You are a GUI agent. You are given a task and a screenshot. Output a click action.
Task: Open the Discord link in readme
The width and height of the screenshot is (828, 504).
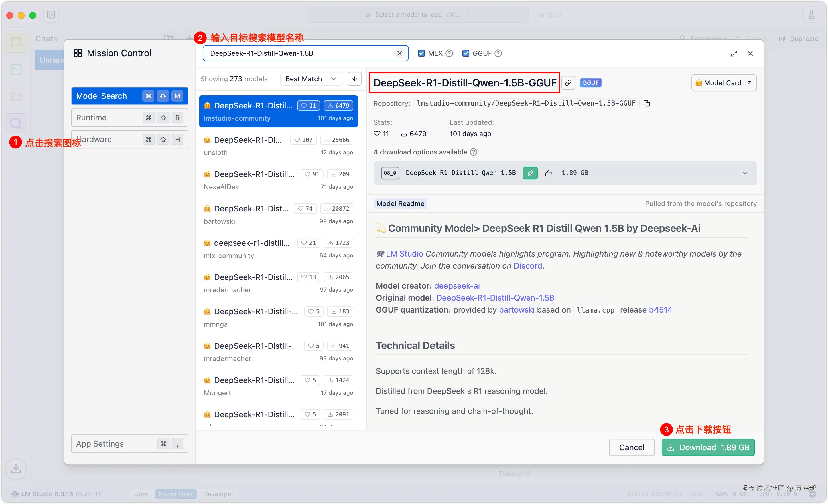click(x=528, y=266)
